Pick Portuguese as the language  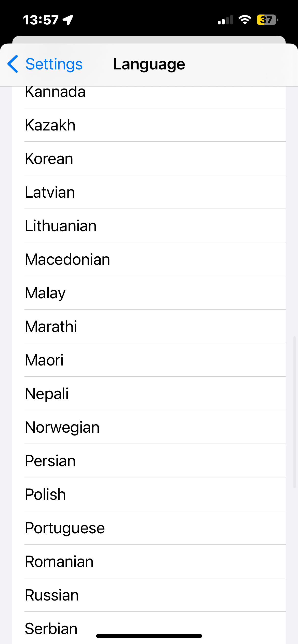pos(65,528)
